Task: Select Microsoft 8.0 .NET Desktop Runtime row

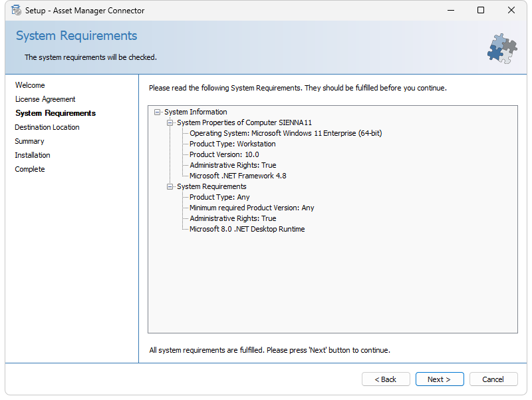Action: pyautogui.click(x=247, y=229)
